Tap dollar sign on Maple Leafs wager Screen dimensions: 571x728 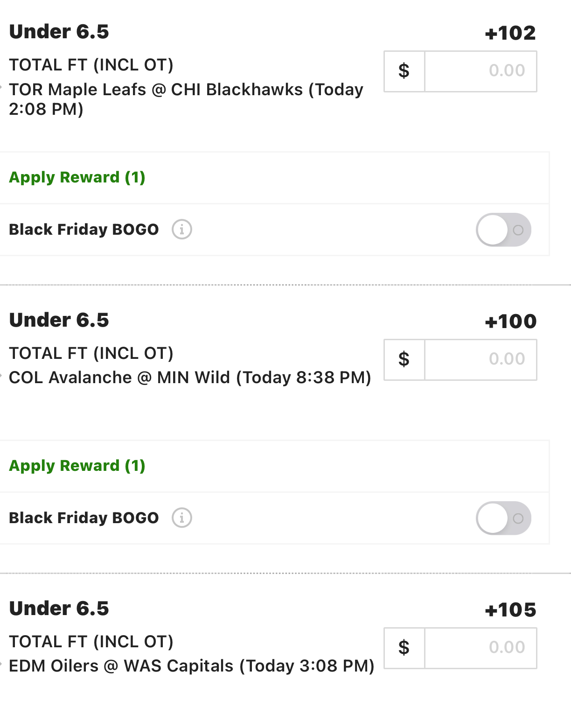point(404,71)
